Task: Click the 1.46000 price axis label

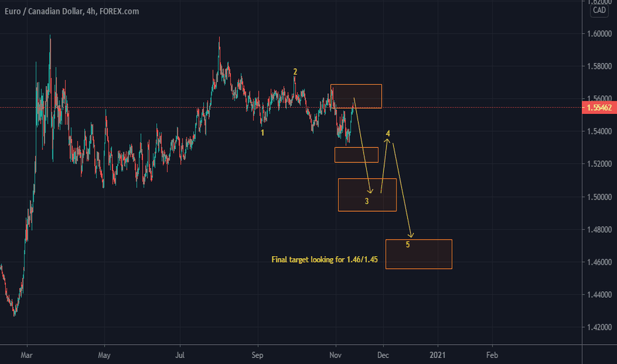Action: coord(599,262)
